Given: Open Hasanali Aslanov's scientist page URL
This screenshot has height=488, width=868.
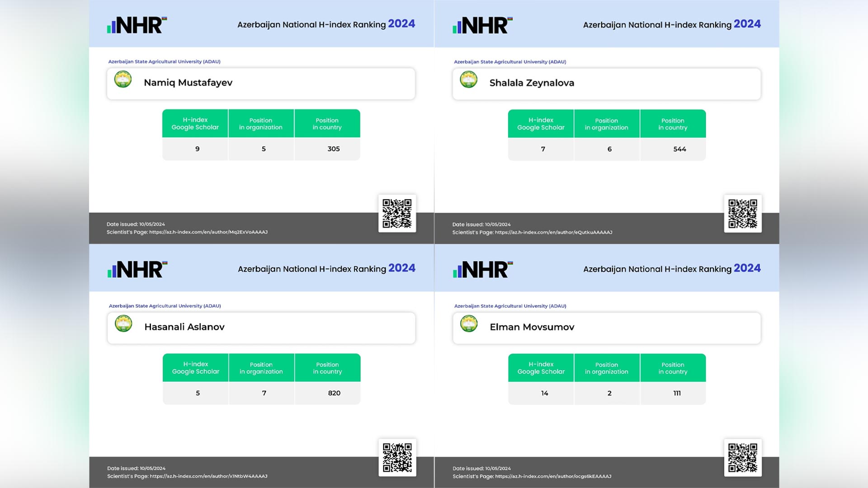Looking at the screenshot, I should (208, 476).
